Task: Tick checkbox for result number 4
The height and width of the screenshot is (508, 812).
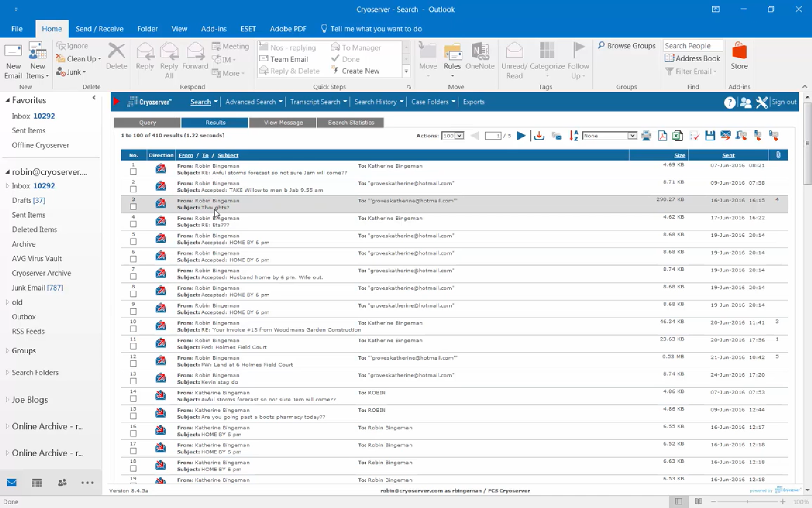Action: click(x=133, y=224)
